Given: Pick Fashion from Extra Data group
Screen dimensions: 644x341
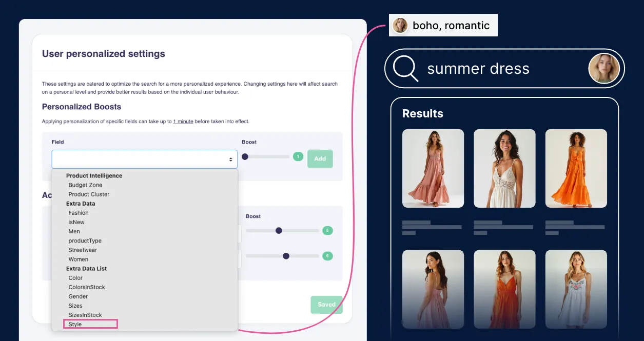Looking at the screenshot, I should pos(79,213).
